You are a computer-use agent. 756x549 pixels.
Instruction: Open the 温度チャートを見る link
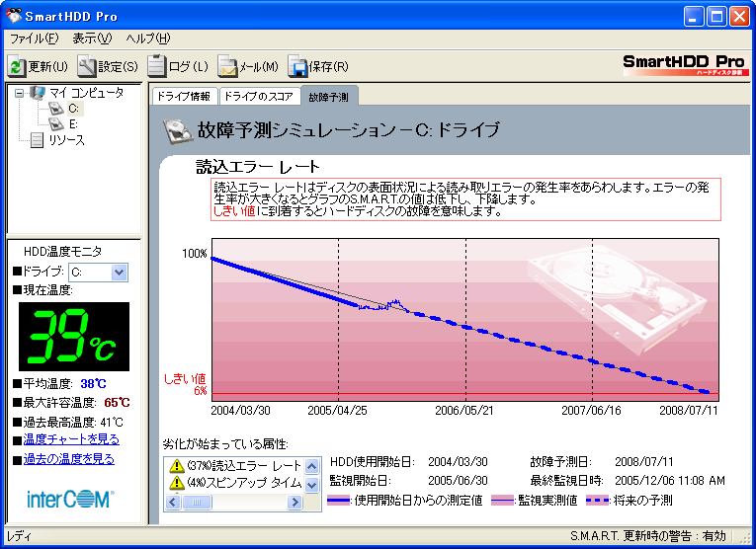[x=71, y=439]
